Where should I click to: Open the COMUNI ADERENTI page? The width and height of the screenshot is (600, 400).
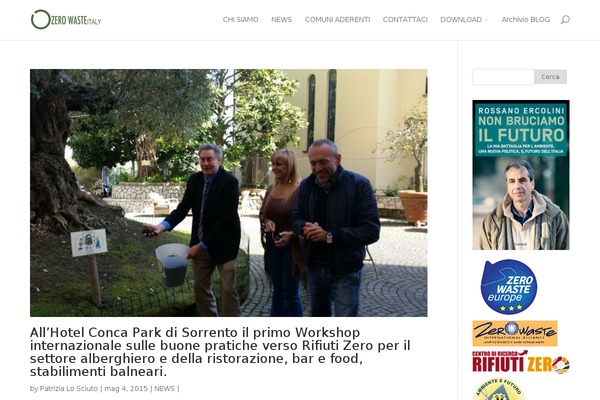pyautogui.click(x=337, y=20)
